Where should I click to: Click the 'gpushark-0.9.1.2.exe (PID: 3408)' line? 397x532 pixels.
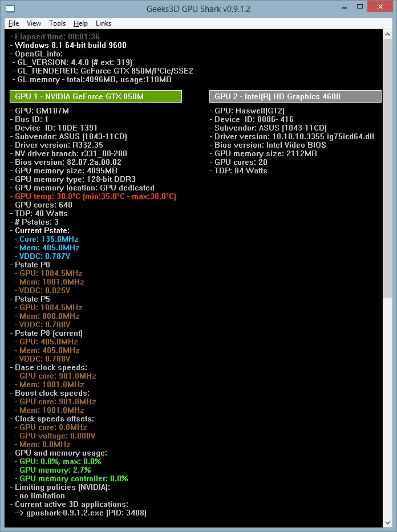80,513
